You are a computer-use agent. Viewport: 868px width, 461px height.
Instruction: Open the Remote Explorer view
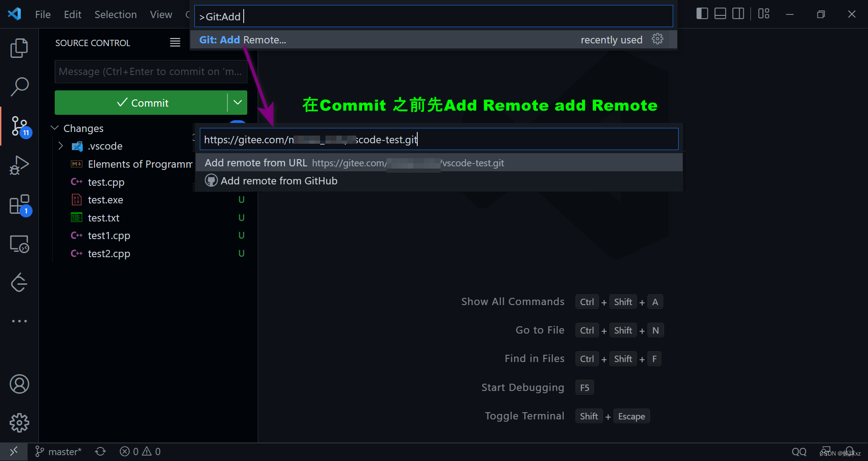[19, 244]
